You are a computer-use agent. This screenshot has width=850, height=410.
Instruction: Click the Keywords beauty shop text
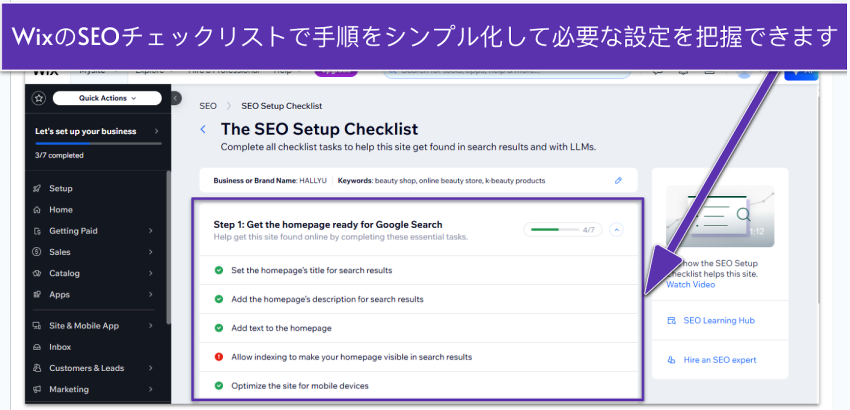[x=441, y=181]
